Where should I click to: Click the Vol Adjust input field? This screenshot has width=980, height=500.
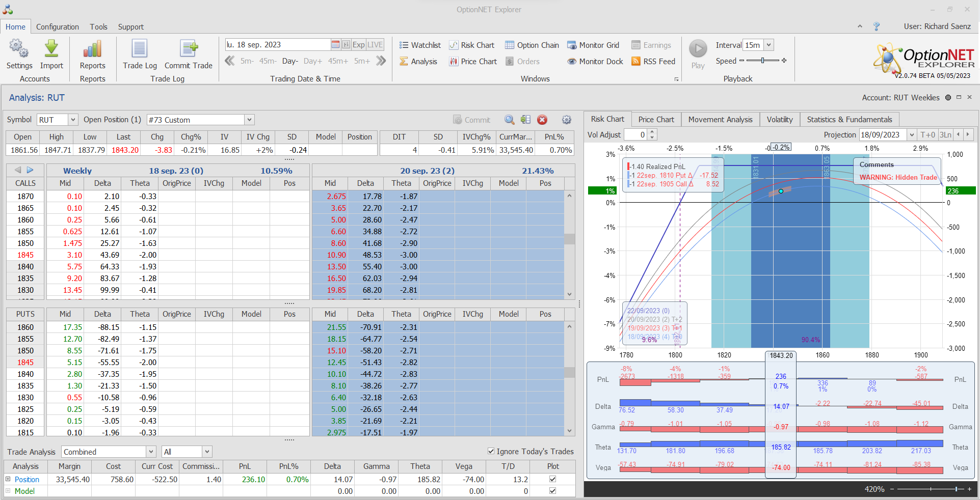(x=636, y=134)
